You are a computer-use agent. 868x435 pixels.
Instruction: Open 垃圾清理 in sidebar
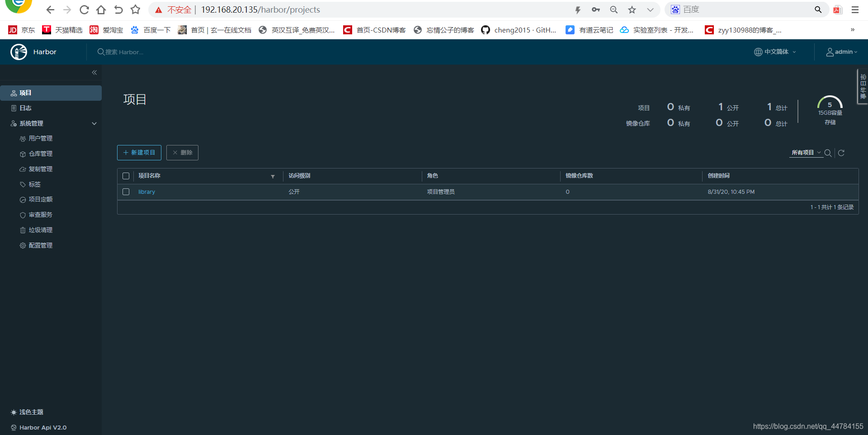pos(41,230)
